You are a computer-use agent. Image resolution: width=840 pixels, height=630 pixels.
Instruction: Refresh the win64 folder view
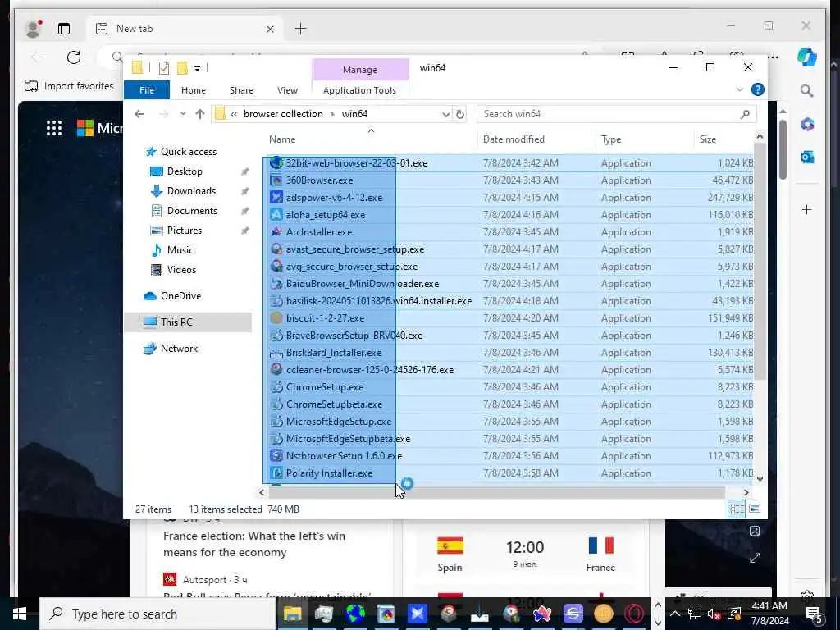coord(459,114)
